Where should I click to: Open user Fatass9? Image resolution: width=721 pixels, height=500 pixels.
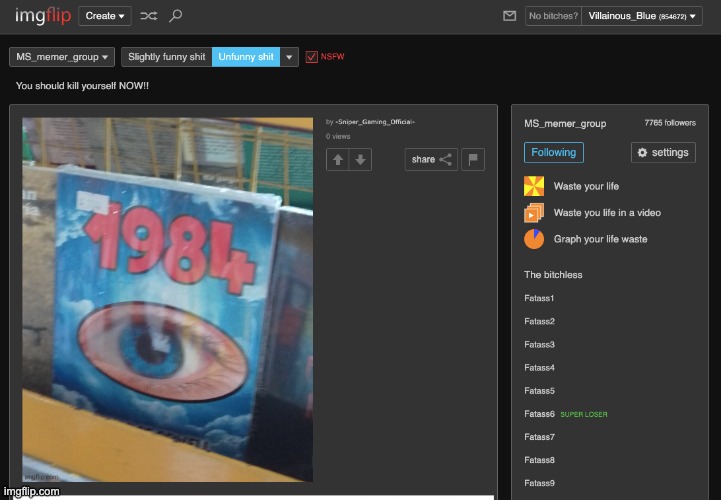coord(539,483)
